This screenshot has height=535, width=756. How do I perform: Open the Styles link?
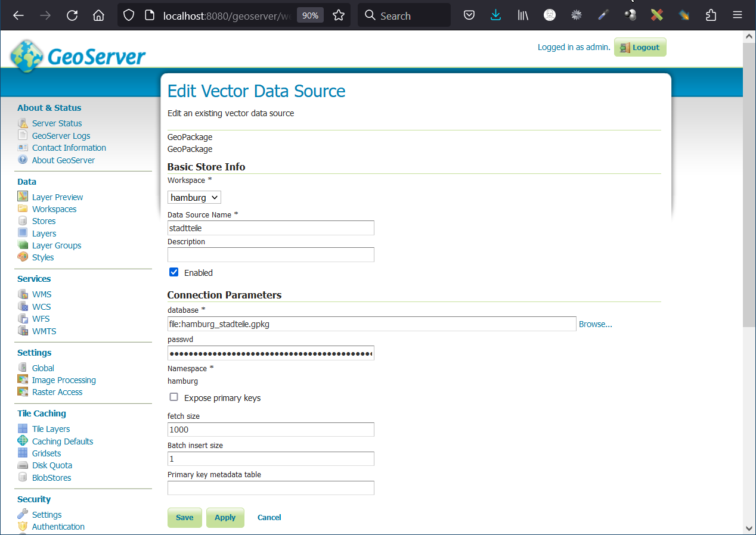(x=43, y=257)
